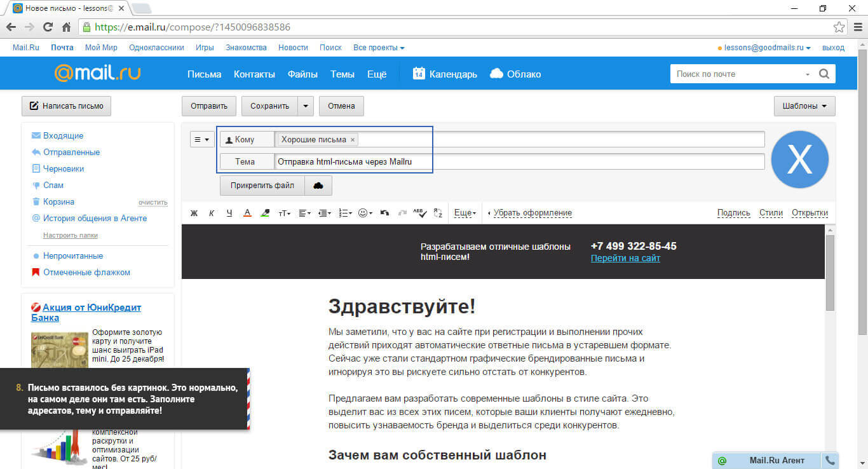868x469 pixels.
Task: Expand the Сохранить dropdown arrow
Action: (306, 106)
